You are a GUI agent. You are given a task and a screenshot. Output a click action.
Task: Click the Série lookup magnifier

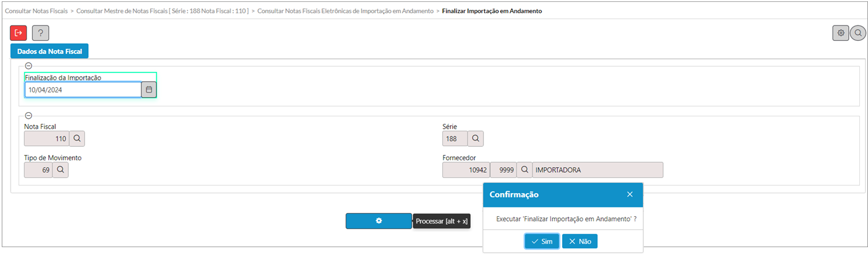pyautogui.click(x=475, y=138)
